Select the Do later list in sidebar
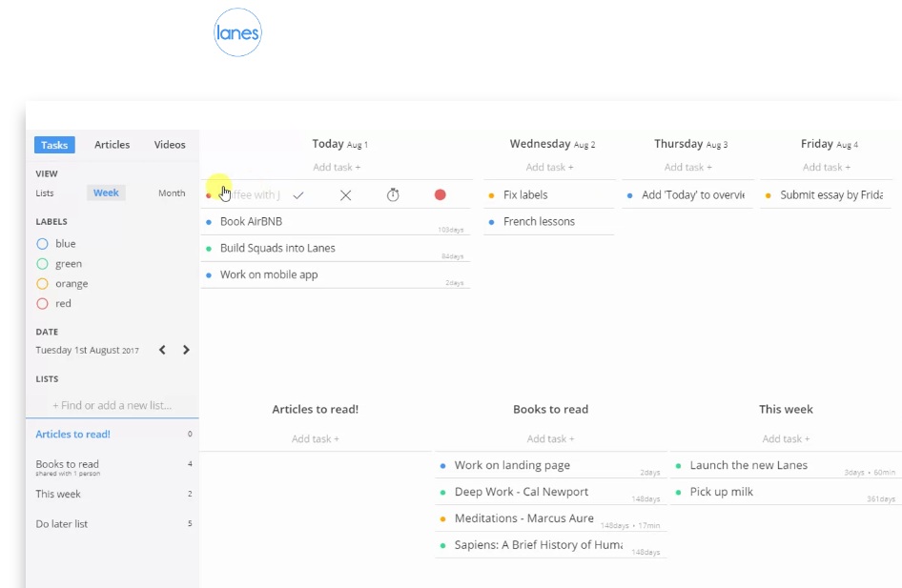The width and height of the screenshot is (902, 588). tap(62, 524)
